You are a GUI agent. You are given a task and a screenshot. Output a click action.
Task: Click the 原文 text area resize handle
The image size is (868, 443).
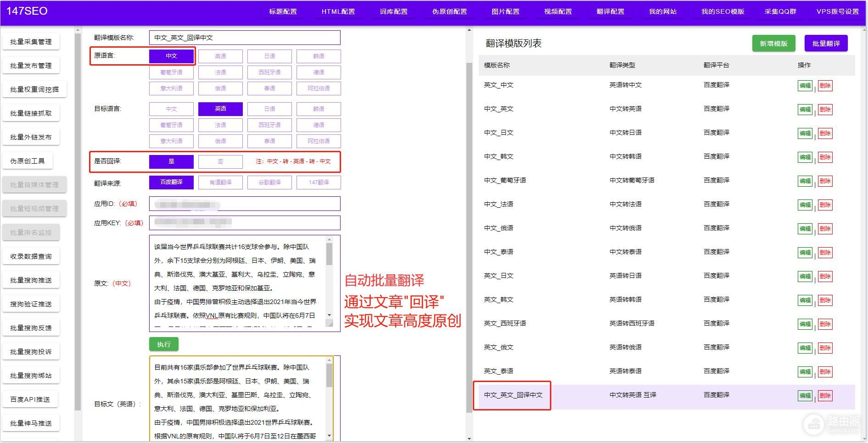coord(330,324)
